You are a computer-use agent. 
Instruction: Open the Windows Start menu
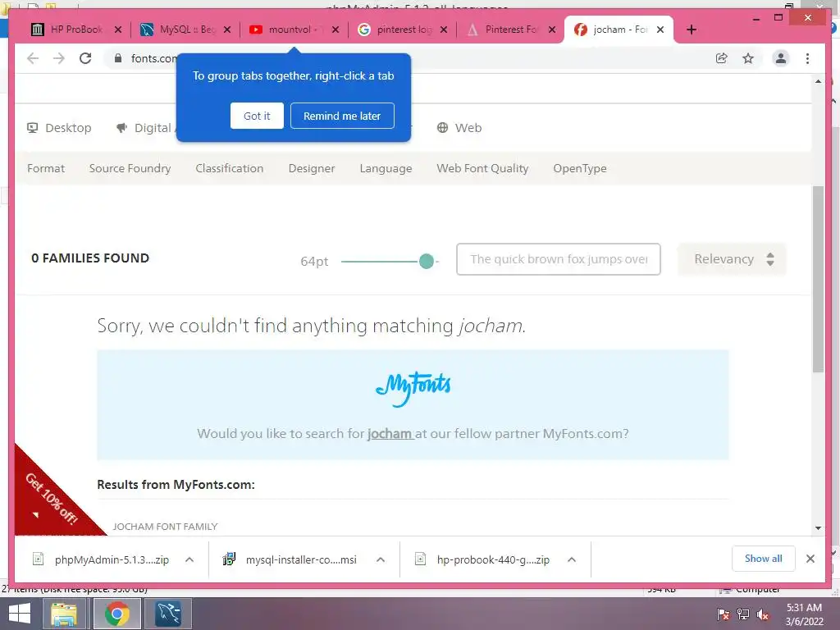point(20,614)
